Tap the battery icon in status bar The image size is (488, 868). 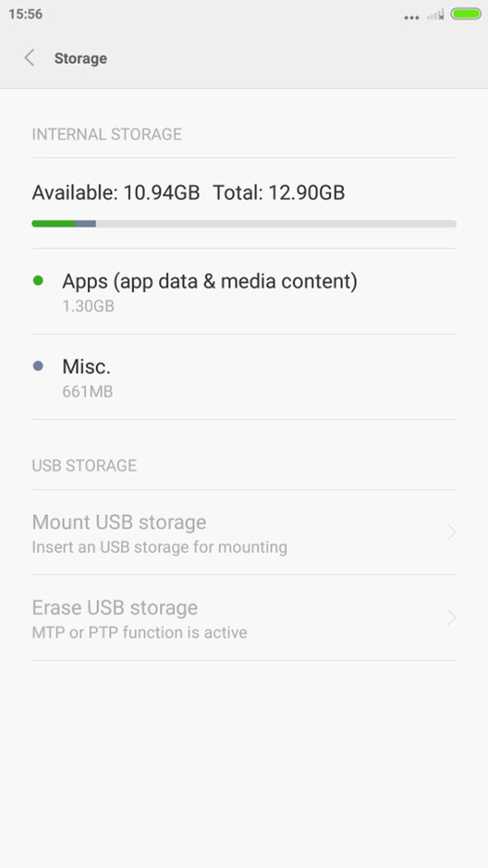pyautogui.click(x=466, y=14)
